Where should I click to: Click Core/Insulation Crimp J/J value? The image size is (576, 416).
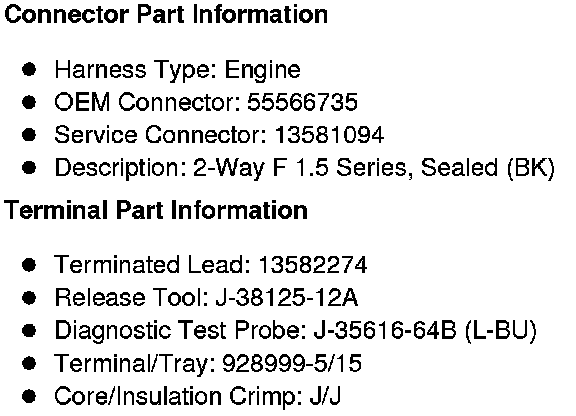(x=325, y=396)
